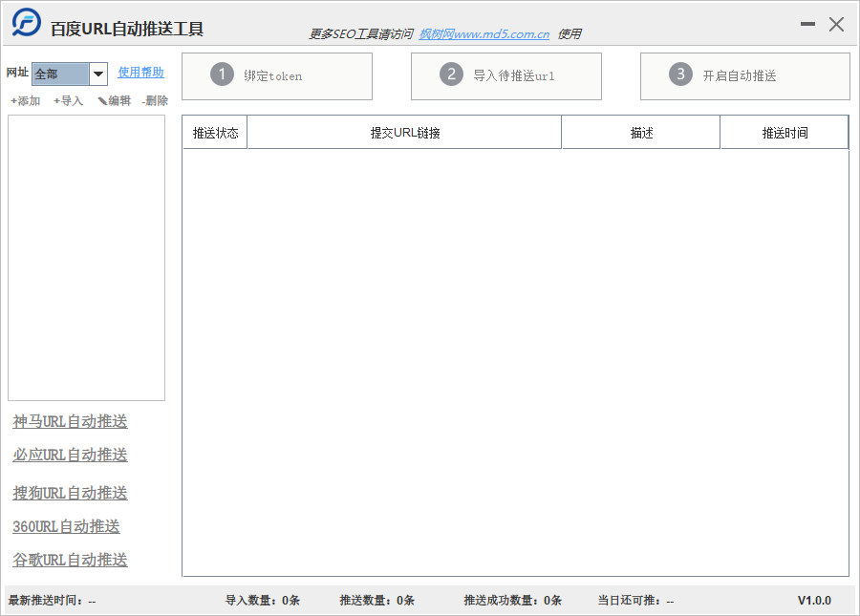Click +添加 to add a site
Image resolution: width=860 pixels, height=616 pixels.
tap(25, 101)
